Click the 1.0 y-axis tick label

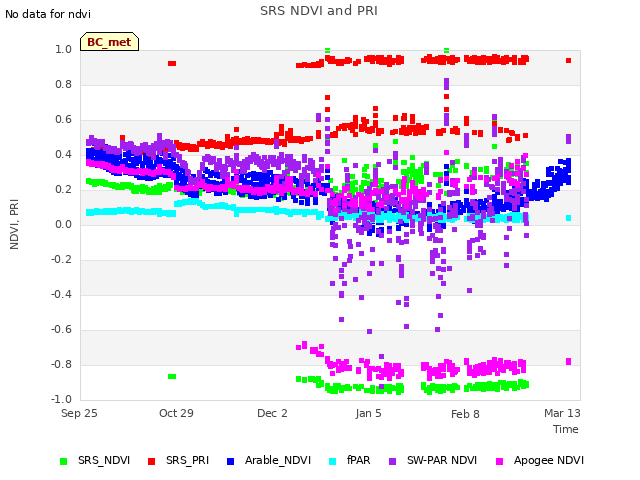(63, 49)
